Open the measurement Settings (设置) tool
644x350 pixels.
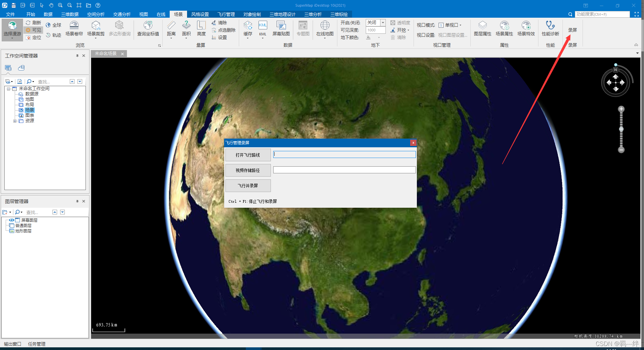click(x=219, y=37)
